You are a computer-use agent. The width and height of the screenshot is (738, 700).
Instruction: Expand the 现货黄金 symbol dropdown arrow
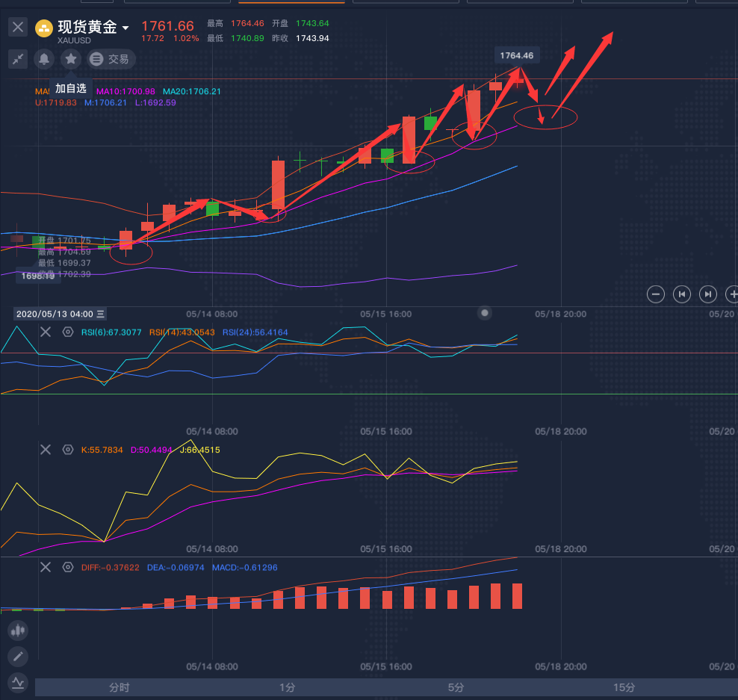(x=125, y=28)
